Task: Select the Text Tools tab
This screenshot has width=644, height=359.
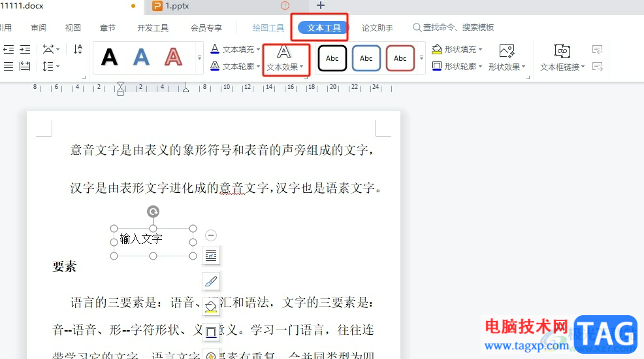Action: 323,27
